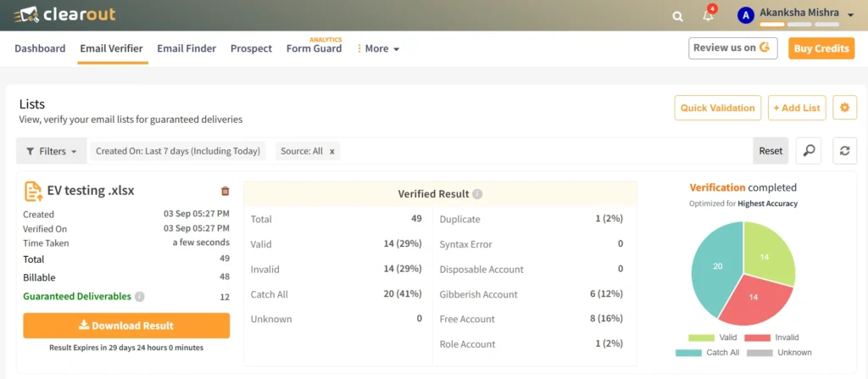The image size is (868, 379).
Task: Reset the filters
Action: point(771,151)
